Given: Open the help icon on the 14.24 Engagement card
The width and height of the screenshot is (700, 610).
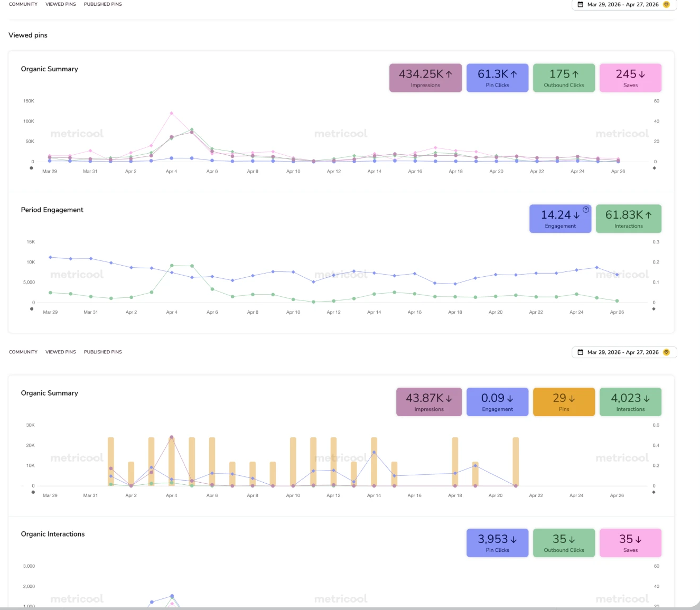Looking at the screenshot, I should pyautogui.click(x=586, y=210).
